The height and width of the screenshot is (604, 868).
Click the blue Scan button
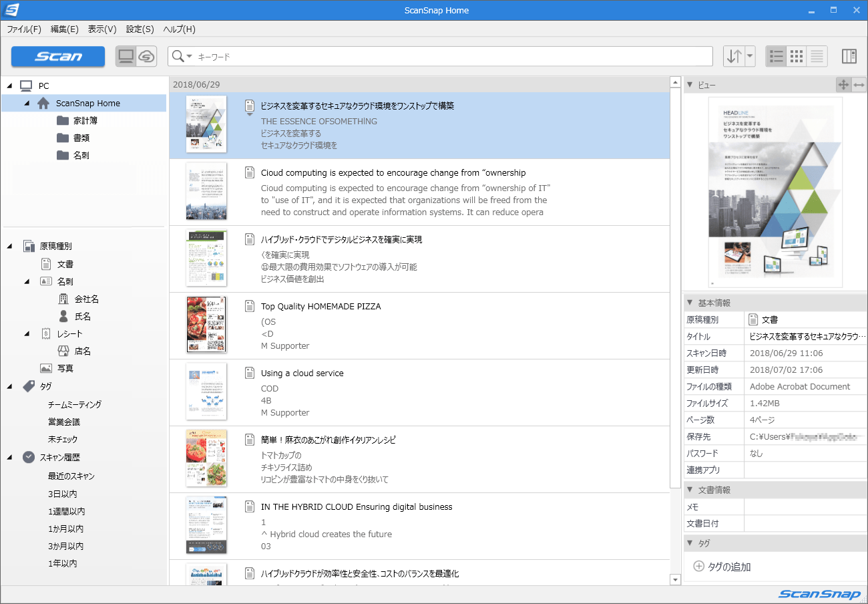(58, 57)
